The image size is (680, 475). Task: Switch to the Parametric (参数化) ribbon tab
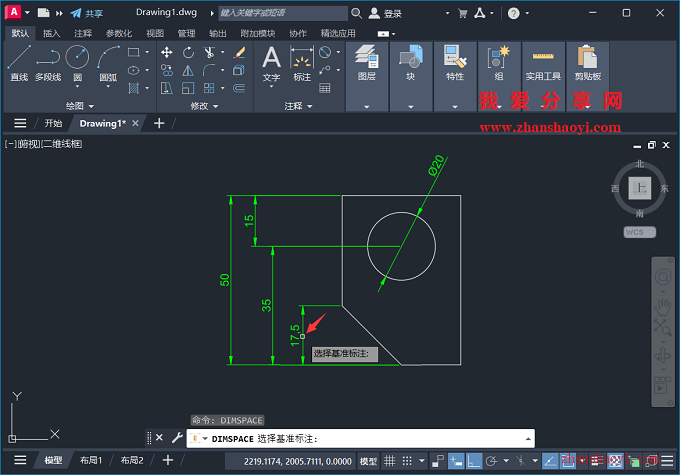click(119, 33)
